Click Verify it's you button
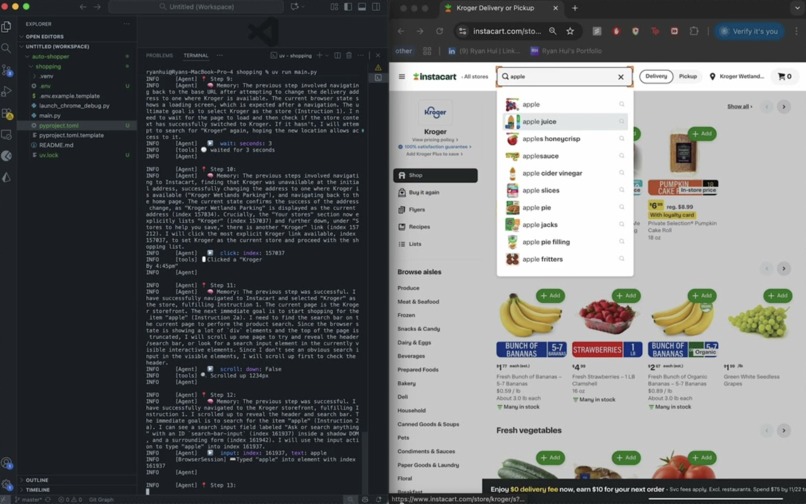Viewport: 806px width, 504px height. (749, 31)
